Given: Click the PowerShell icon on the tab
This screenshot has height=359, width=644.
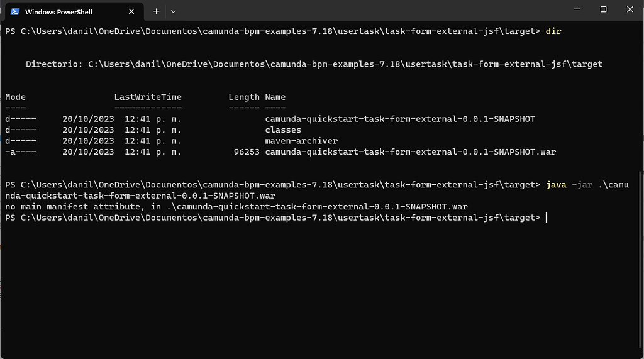Looking at the screenshot, I should pos(15,11).
